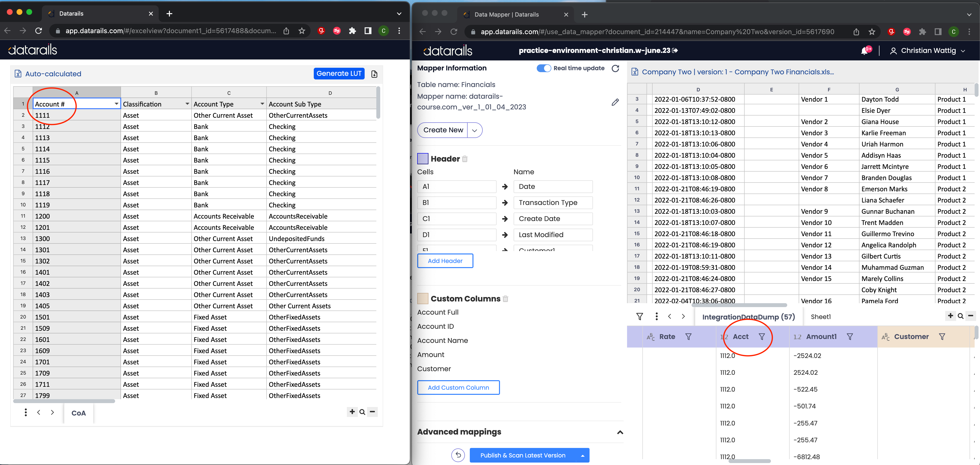Image resolution: width=980 pixels, height=465 pixels.
Task: Click the trash icon next to Header
Action: pyautogui.click(x=464, y=159)
